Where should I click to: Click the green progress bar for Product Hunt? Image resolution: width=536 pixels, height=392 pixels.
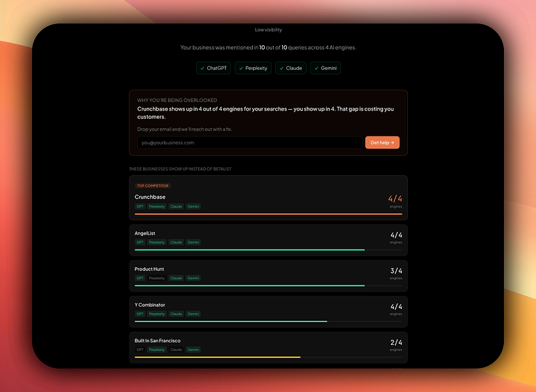point(250,286)
